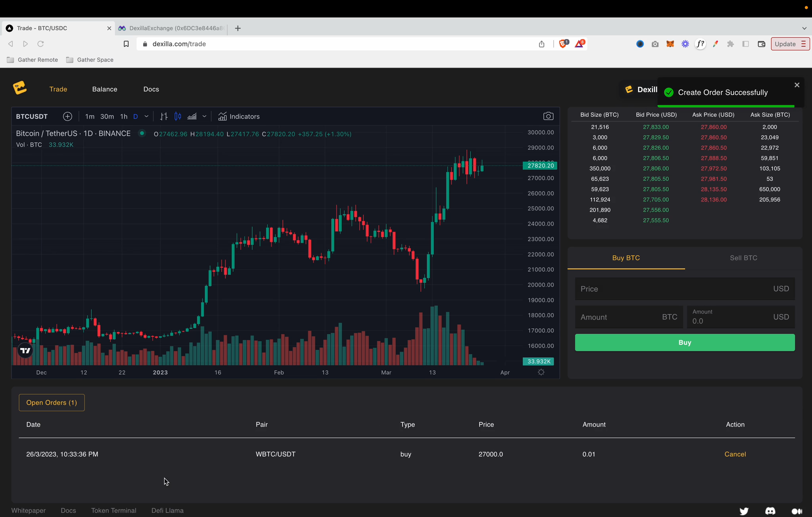
Task: Open the Docs footer link
Action: (x=68, y=510)
